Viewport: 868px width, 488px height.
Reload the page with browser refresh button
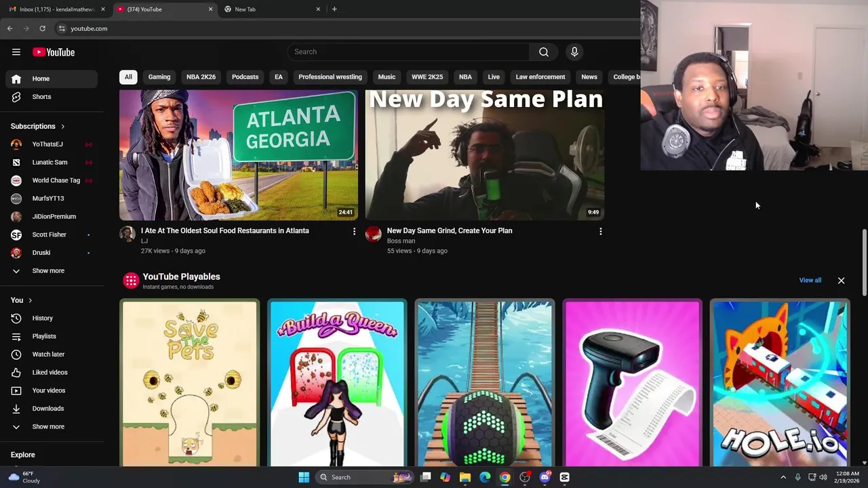click(x=42, y=28)
